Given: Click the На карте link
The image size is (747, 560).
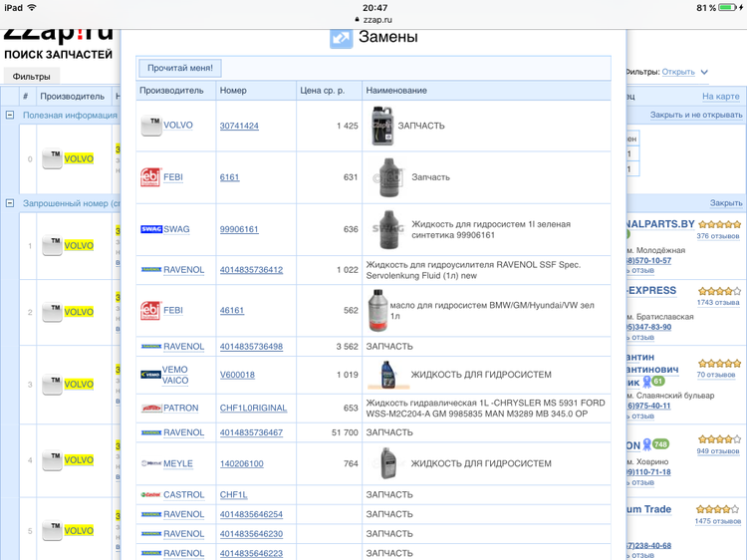Looking at the screenshot, I should 720,97.
